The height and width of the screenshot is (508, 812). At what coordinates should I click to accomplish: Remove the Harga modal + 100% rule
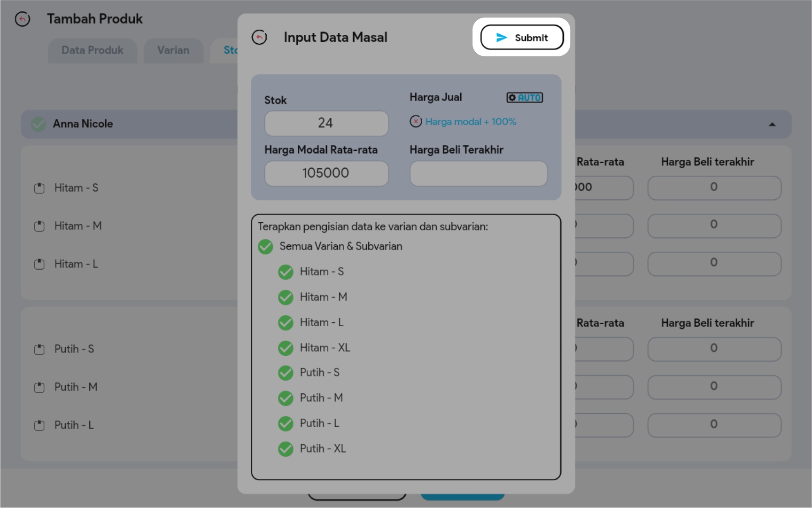tap(416, 122)
